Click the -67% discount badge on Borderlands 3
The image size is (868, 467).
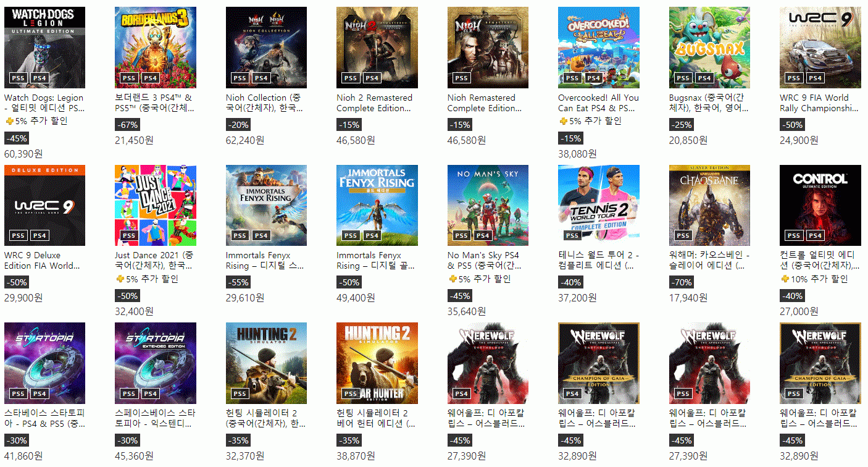tap(127, 125)
